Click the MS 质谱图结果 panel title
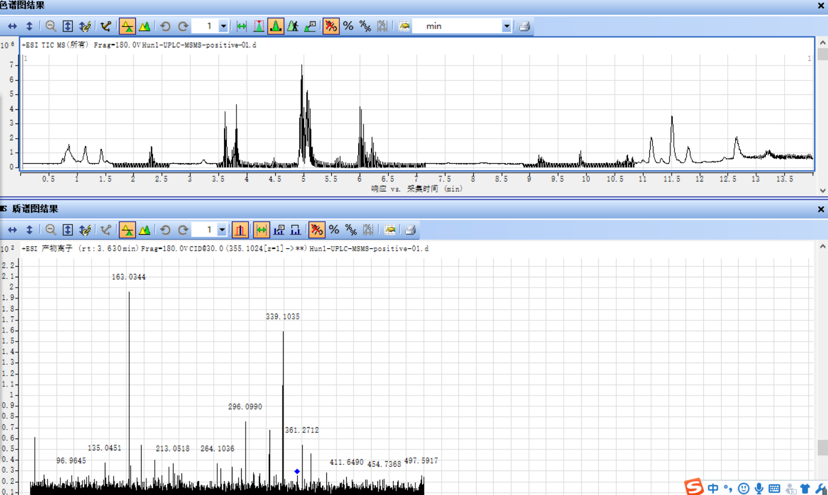828x495 pixels. [x=30, y=209]
